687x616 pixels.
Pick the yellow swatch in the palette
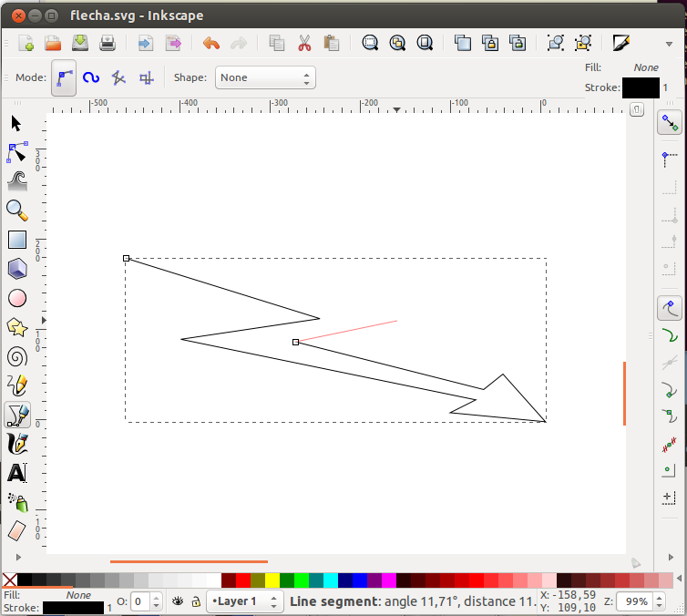[x=272, y=580]
